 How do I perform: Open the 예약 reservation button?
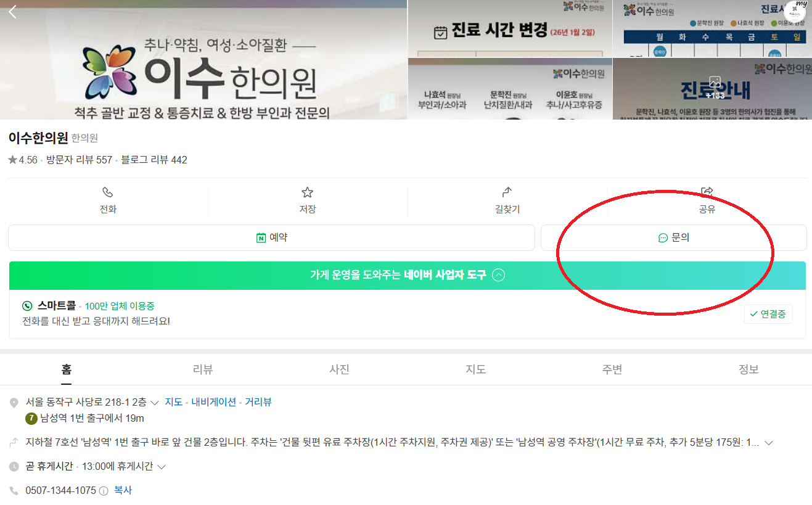(271, 237)
